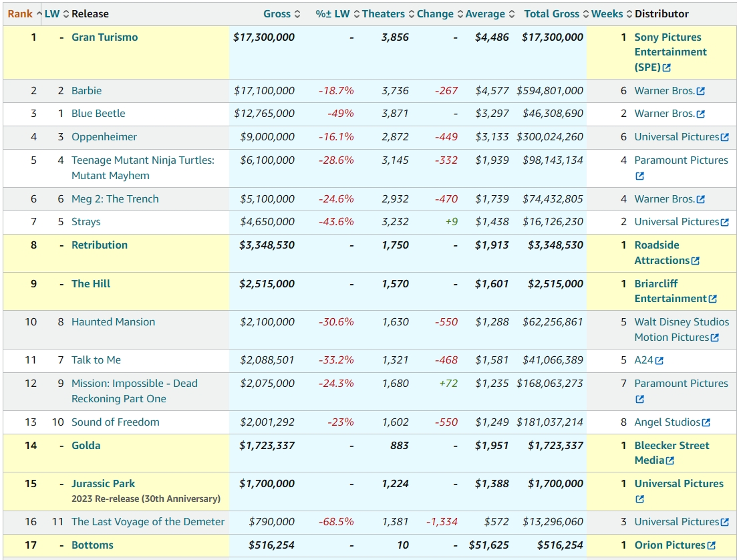The image size is (739, 560).
Task: Open the Jurassic Park re-release link
Action: [x=103, y=484]
